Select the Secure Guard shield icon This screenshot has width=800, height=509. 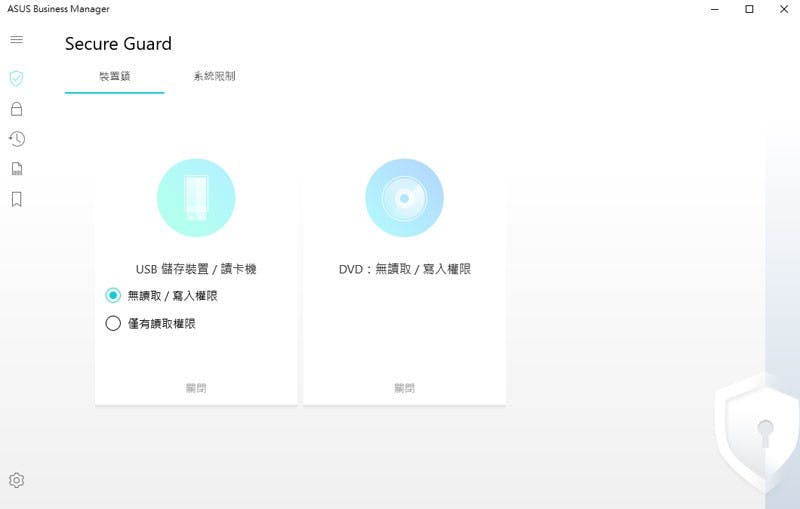(16, 78)
